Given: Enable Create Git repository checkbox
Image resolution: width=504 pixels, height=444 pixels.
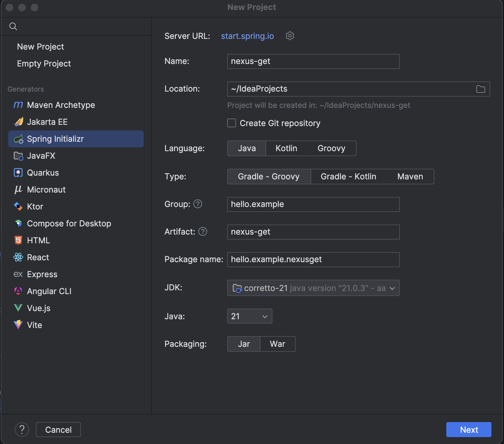Looking at the screenshot, I should point(232,123).
